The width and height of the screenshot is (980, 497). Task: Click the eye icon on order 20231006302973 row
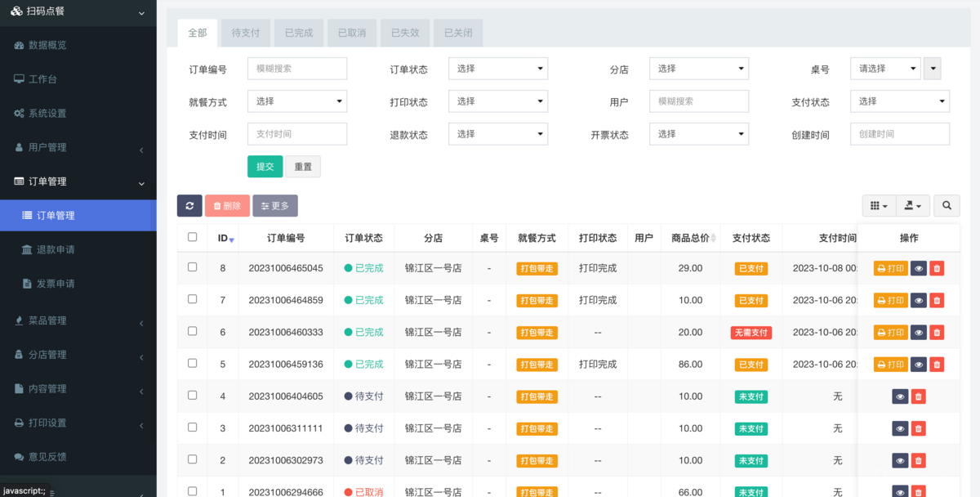900,460
